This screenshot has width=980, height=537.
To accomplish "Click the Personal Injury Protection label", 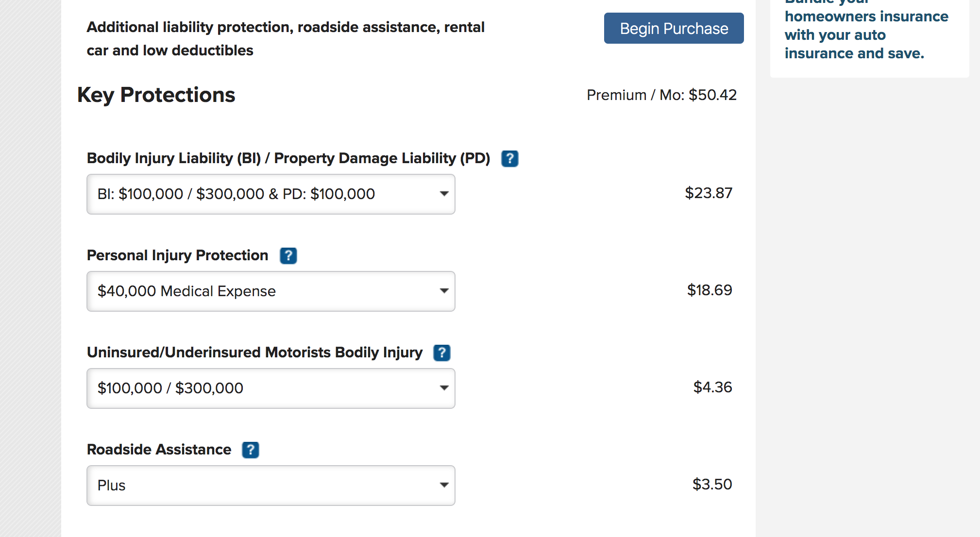I will 177,255.
